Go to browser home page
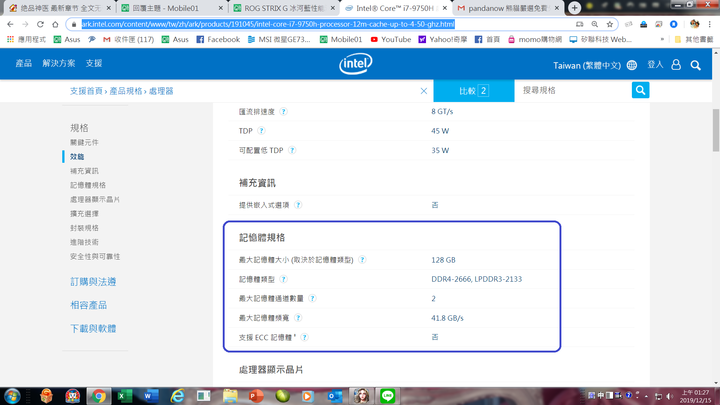Screen dimensions: 720x405 coord(55,24)
